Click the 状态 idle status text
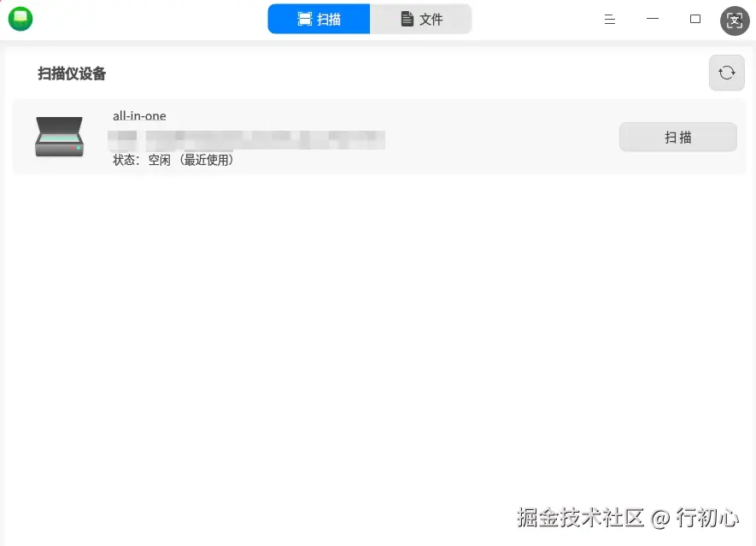The width and height of the screenshot is (756, 546). [x=141, y=159]
